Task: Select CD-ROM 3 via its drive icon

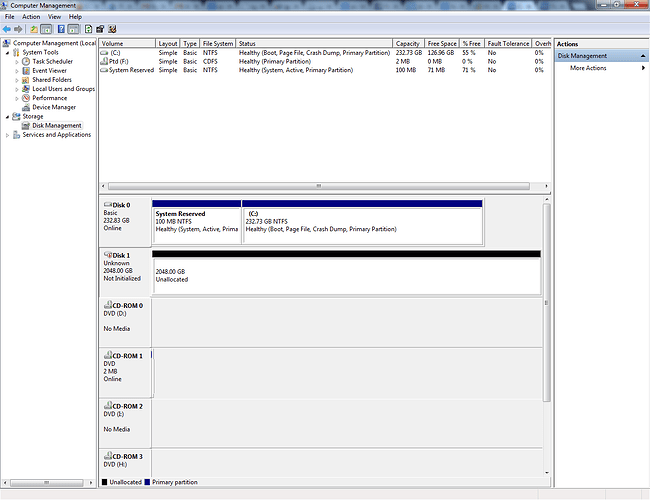Action: click(108, 456)
